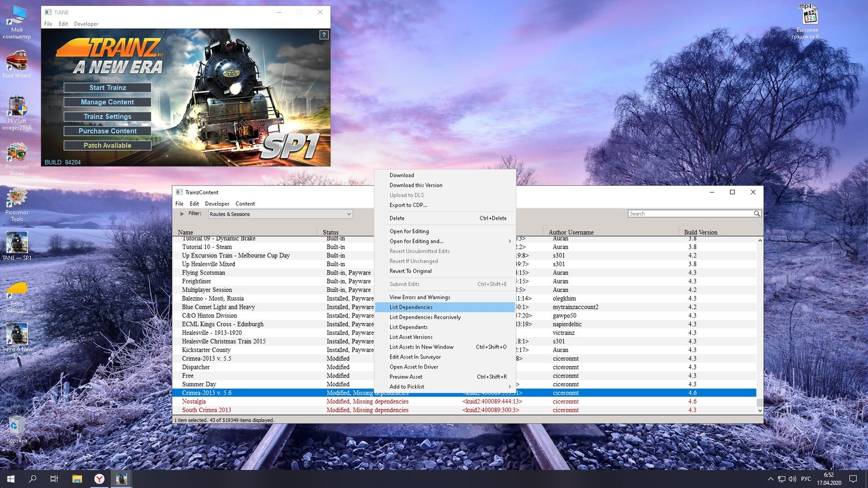
Task: Click the scroll down arrow of content list
Action: pyautogui.click(x=760, y=411)
